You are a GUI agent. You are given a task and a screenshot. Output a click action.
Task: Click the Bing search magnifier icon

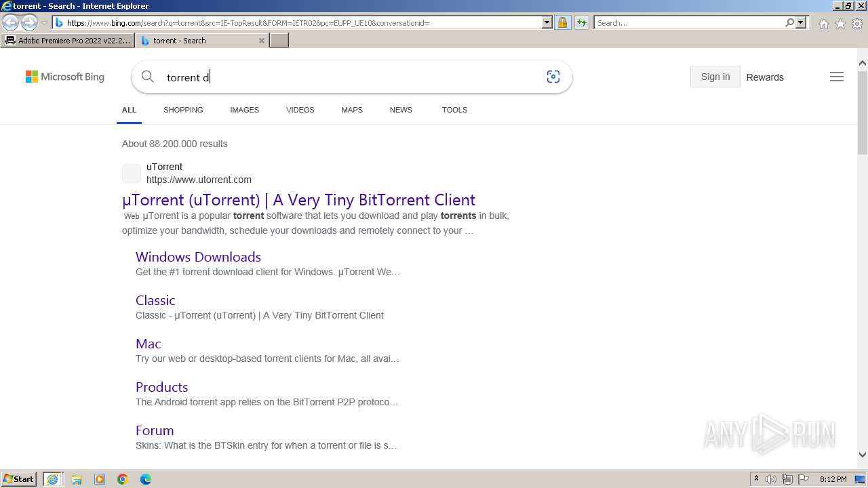click(x=148, y=77)
